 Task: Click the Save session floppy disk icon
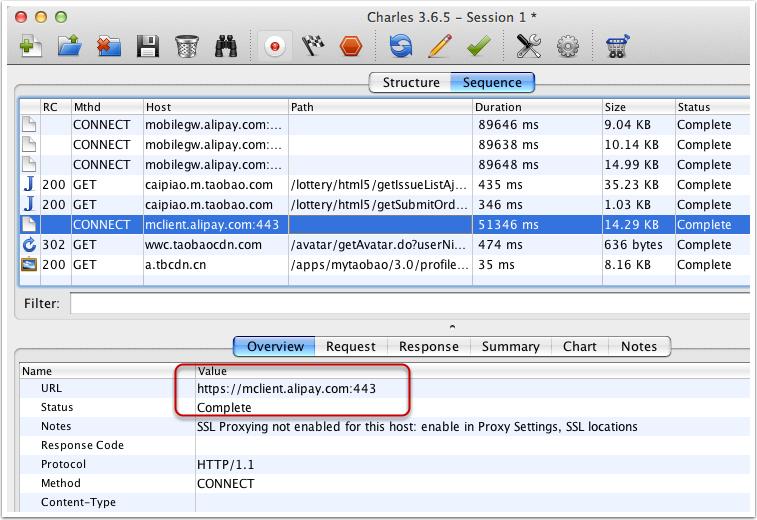click(148, 46)
